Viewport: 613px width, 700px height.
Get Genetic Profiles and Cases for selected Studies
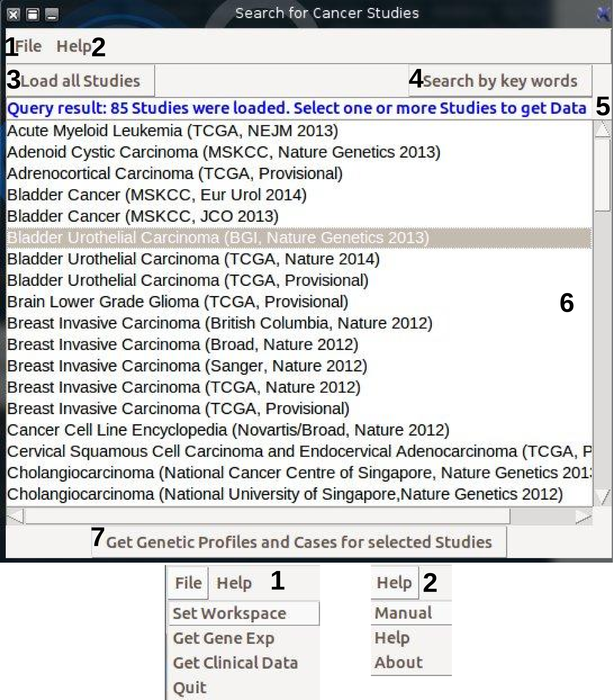(299, 542)
